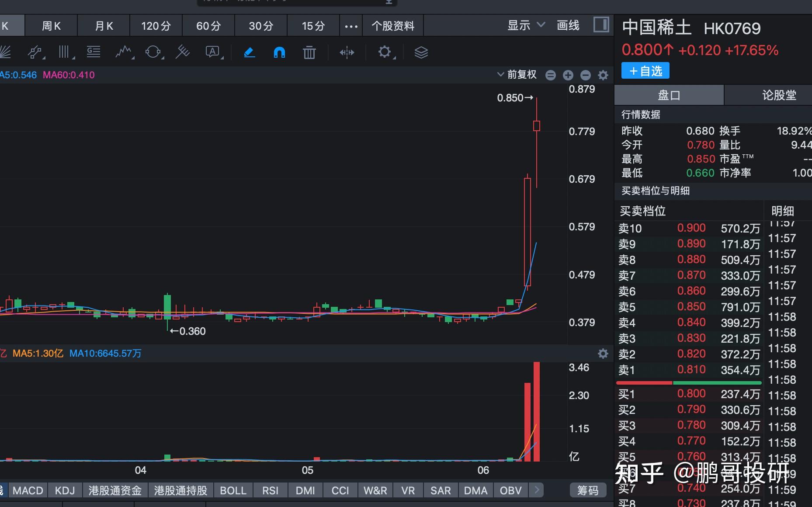Screen dimensions: 812x507
Task: Add stock via +自选 button
Action: (x=645, y=71)
